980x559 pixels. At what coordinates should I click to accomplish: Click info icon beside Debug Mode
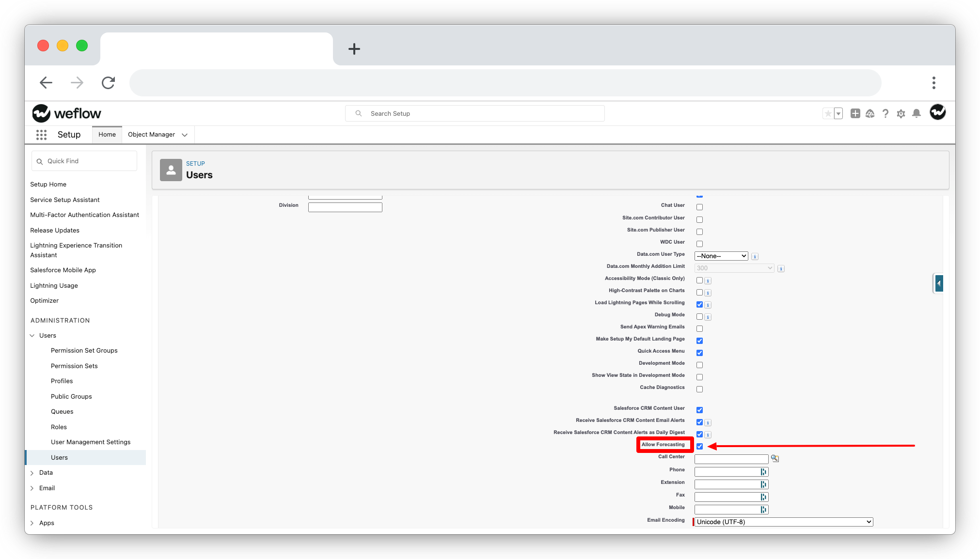708,317
